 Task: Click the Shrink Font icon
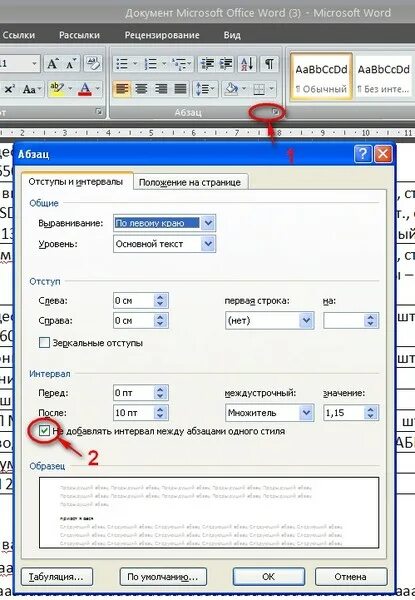71,64
